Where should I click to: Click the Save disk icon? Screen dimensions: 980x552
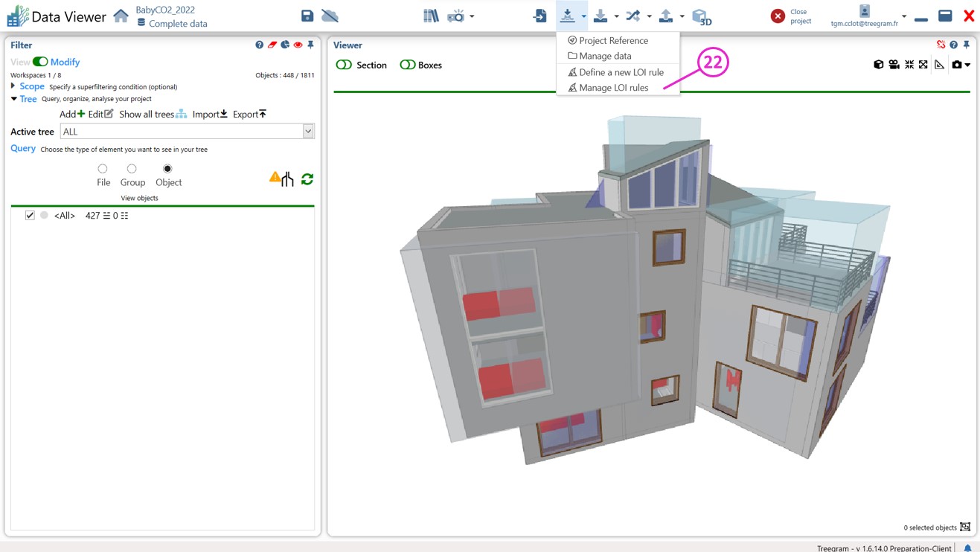307,16
